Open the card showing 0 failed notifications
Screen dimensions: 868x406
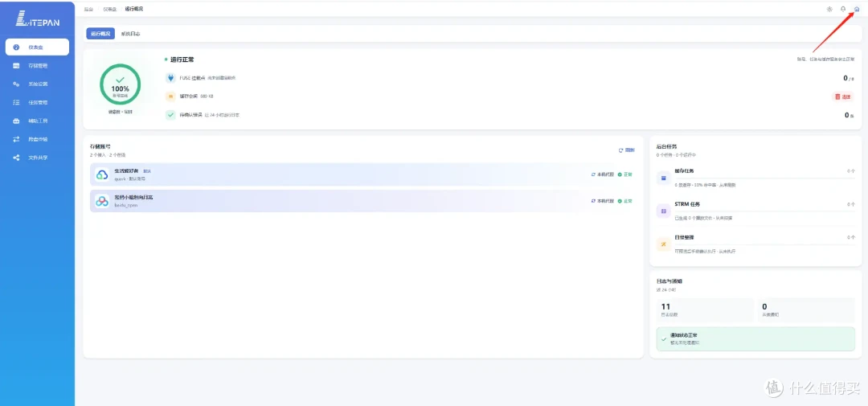click(806, 310)
